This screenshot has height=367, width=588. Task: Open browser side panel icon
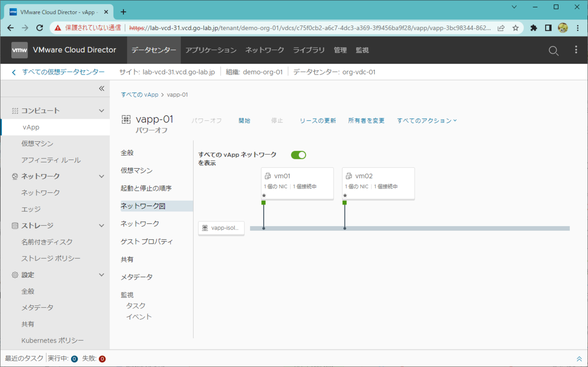[x=548, y=28]
